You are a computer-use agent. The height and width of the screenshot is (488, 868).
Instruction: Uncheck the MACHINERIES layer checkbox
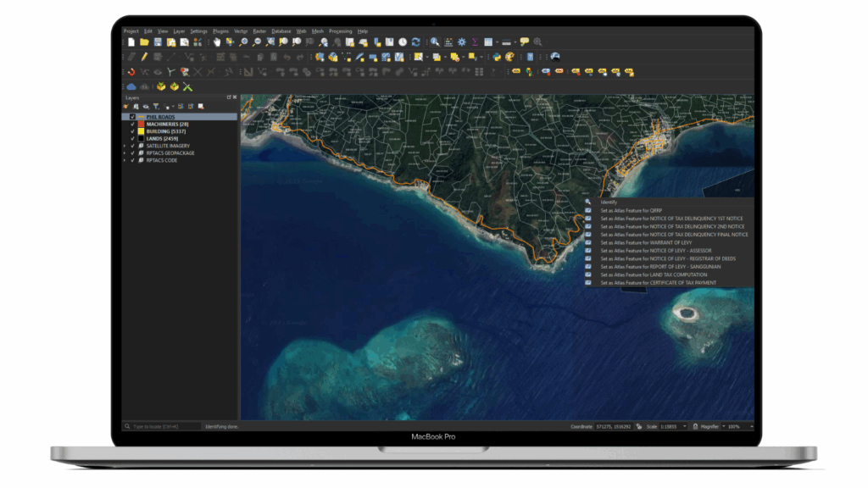[x=132, y=125]
